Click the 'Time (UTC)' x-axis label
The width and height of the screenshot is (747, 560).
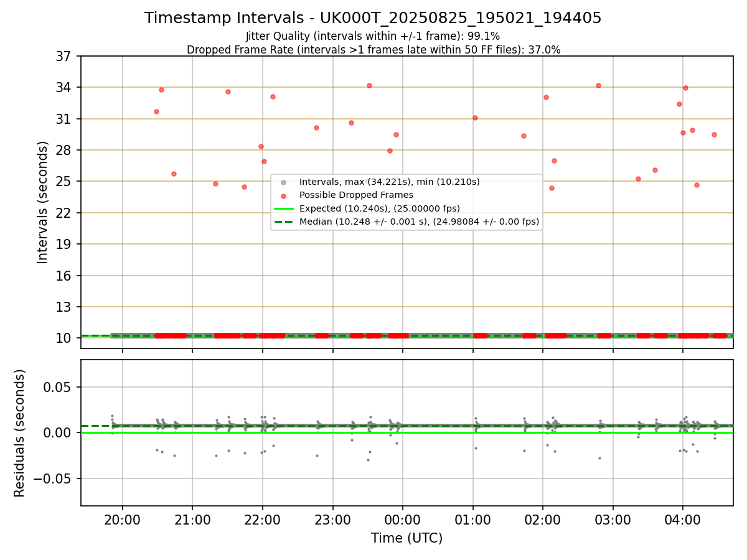click(x=406, y=538)
